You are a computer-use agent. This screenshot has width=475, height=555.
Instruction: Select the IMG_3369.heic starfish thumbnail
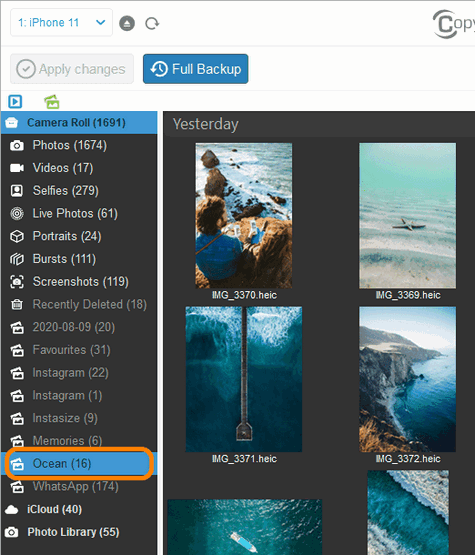tap(407, 216)
